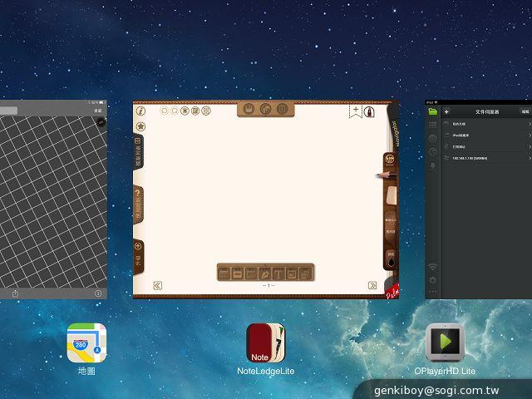The height and width of the screenshot is (399, 532).
Task: Tap the globe browser icon in OPlayer sidebar
Action: (x=432, y=138)
